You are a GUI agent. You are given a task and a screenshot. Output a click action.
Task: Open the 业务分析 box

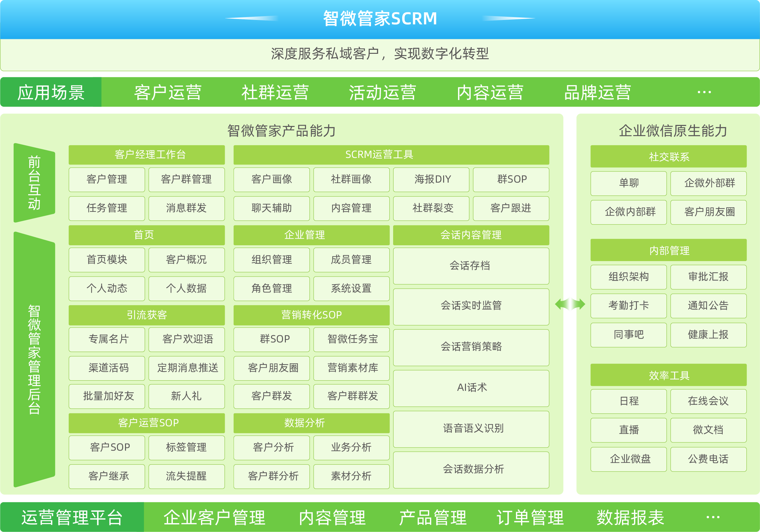pyautogui.click(x=352, y=448)
